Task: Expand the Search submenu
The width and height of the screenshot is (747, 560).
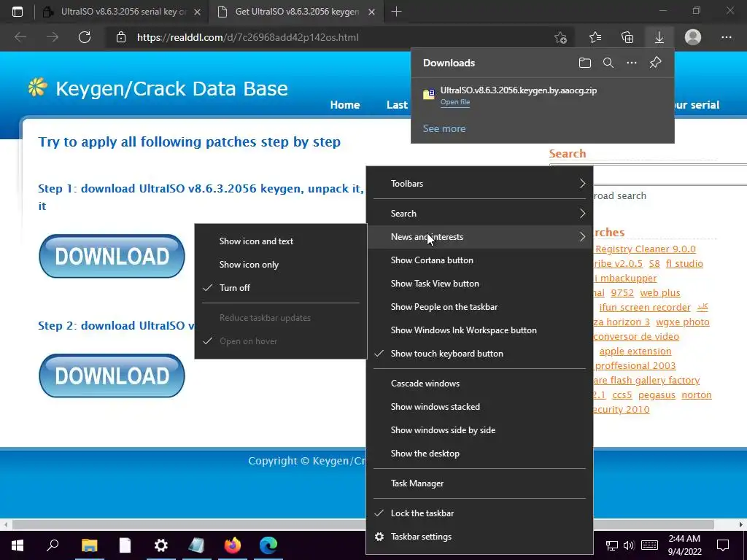Action: point(479,214)
